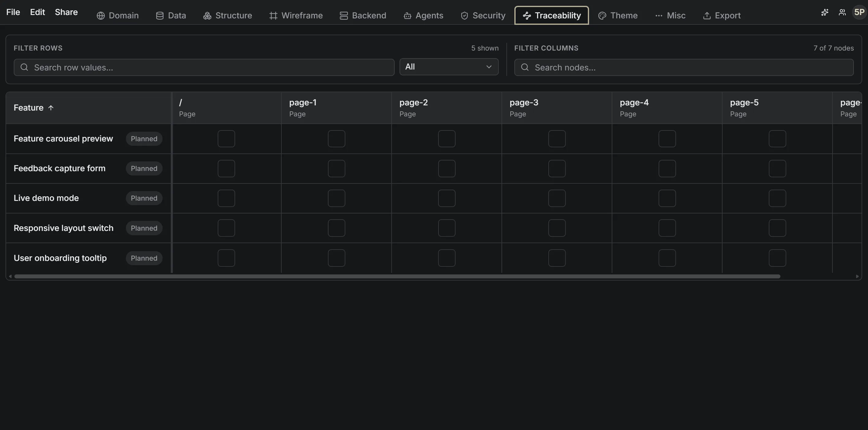Focus the Search row values field
This screenshot has height=430, width=868.
(204, 67)
